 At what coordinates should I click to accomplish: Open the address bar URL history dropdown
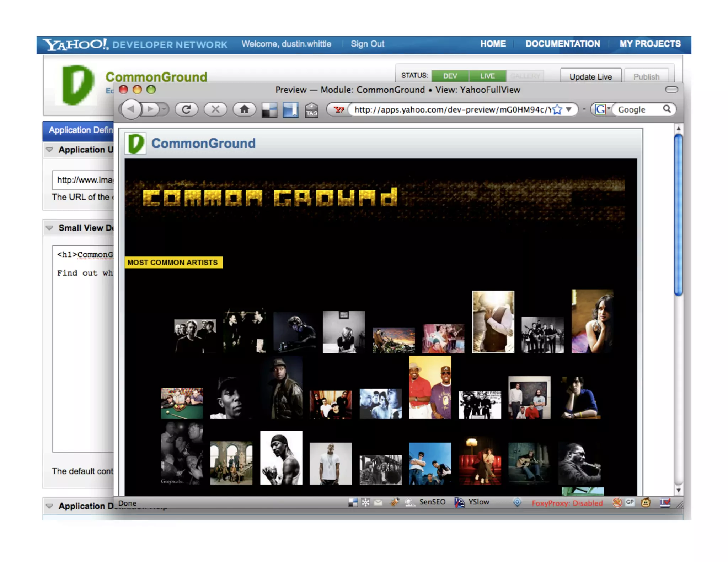[569, 109]
